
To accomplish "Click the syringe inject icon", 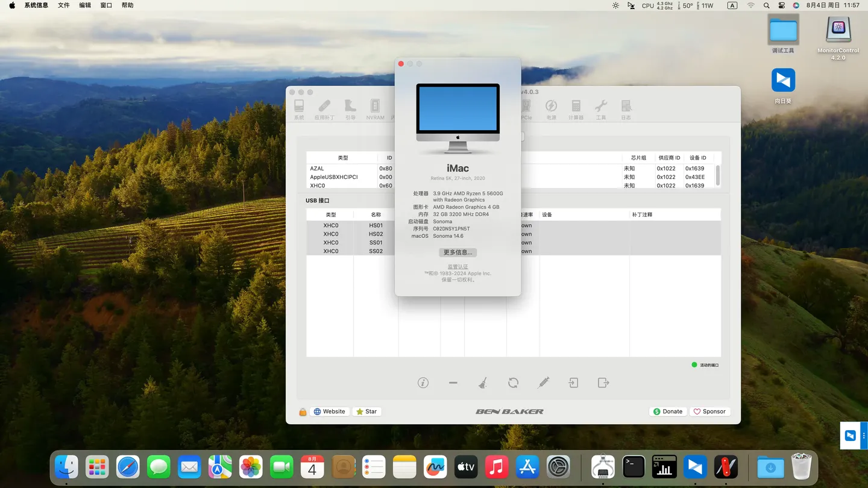I will pyautogui.click(x=543, y=383).
